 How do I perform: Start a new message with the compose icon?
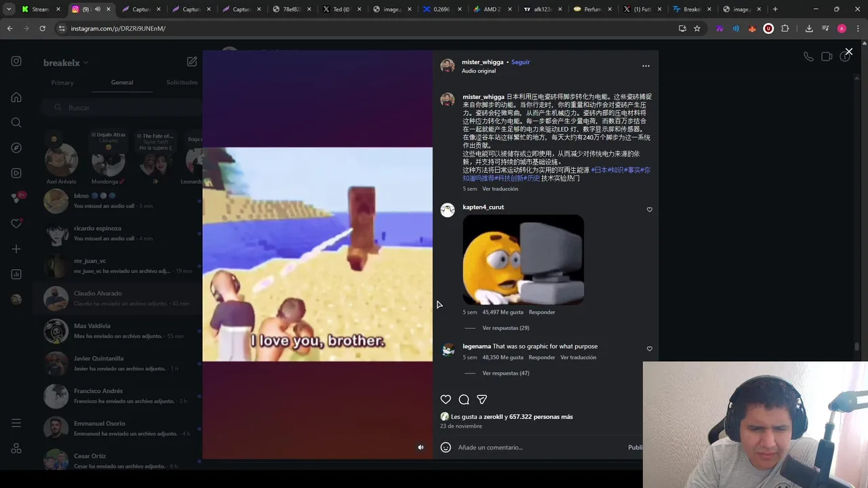tap(192, 62)
